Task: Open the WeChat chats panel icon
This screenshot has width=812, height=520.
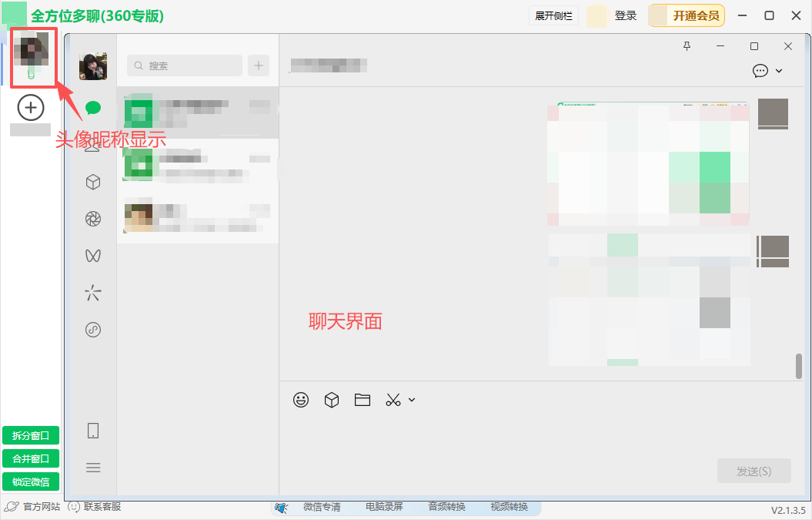Action: (x=92, y=108)
